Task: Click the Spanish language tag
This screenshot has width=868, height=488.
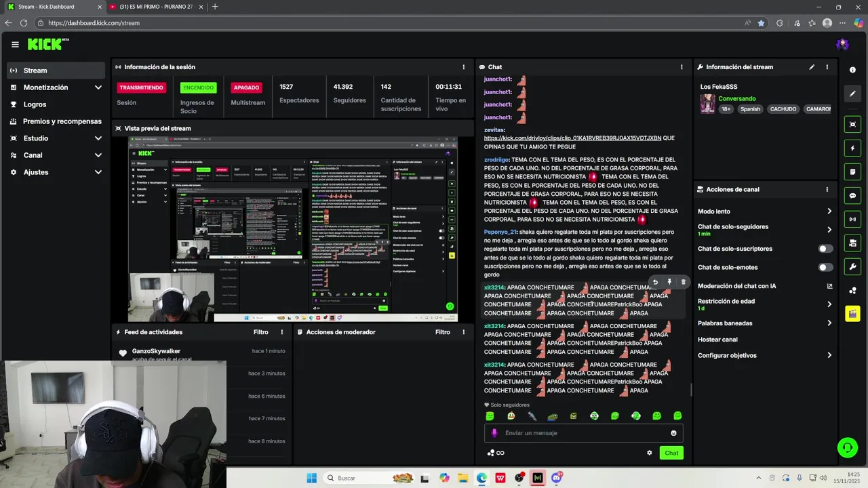Action: [x=750, y=109]
